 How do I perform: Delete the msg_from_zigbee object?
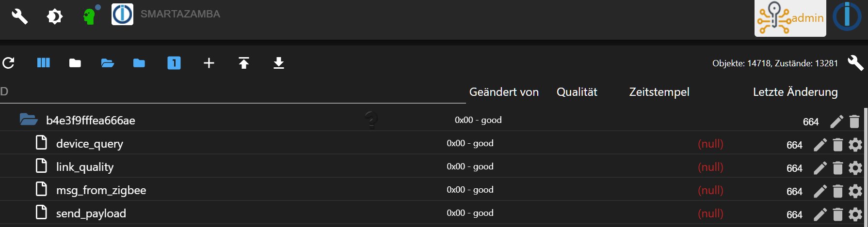point(837,191)
